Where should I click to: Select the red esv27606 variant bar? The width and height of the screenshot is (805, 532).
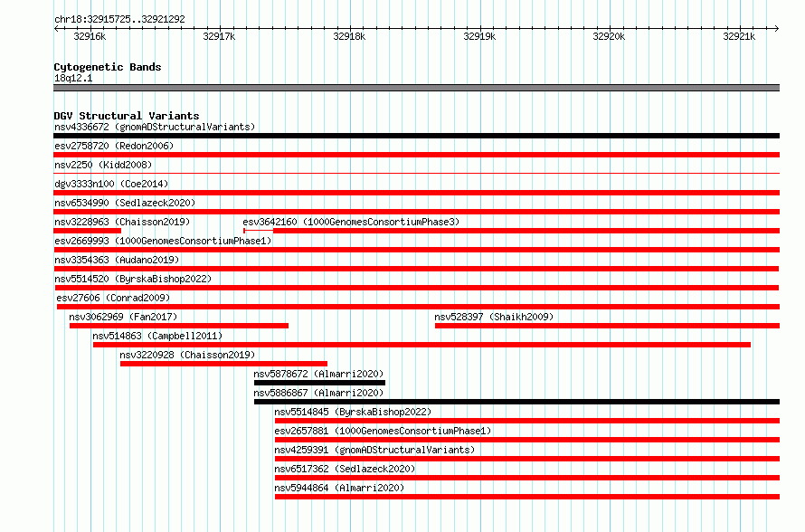coord(418,307)
